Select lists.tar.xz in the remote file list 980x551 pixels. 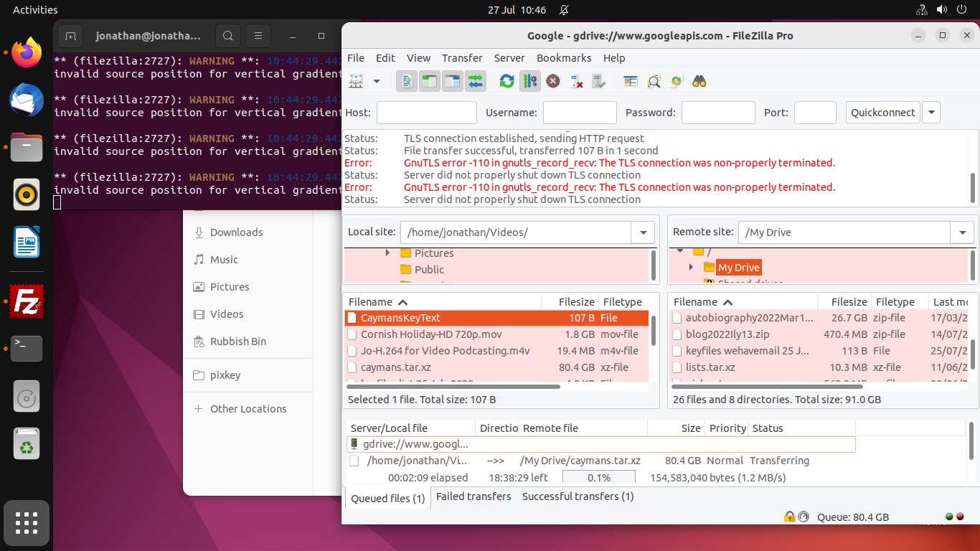click(x=819, y=367)
